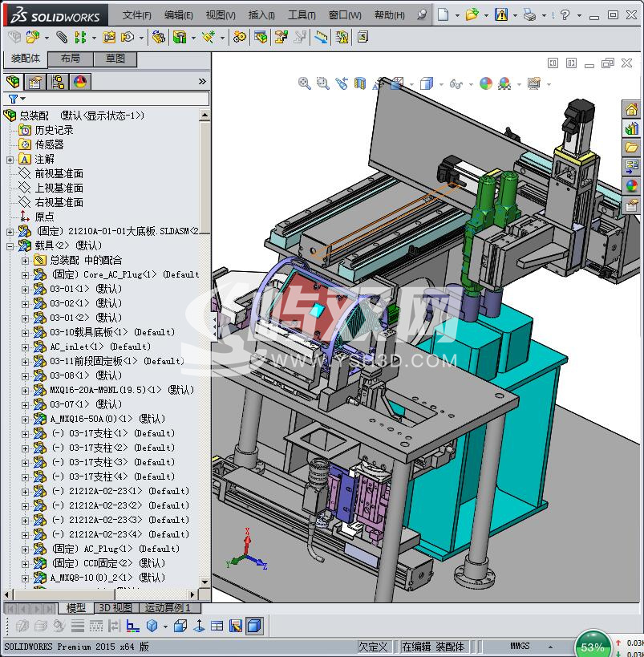
Task: Select the 前视基准面 plane in tree
Action: pos(59,173)
